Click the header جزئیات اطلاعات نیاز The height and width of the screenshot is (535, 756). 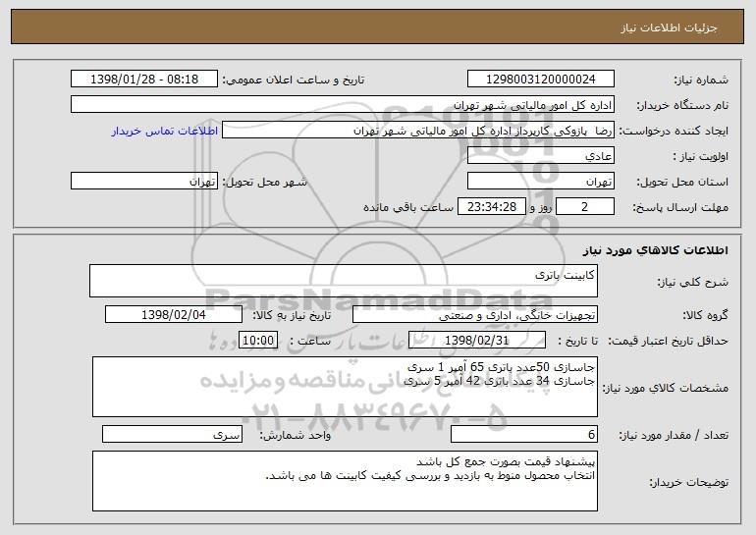tap(669, 27)
